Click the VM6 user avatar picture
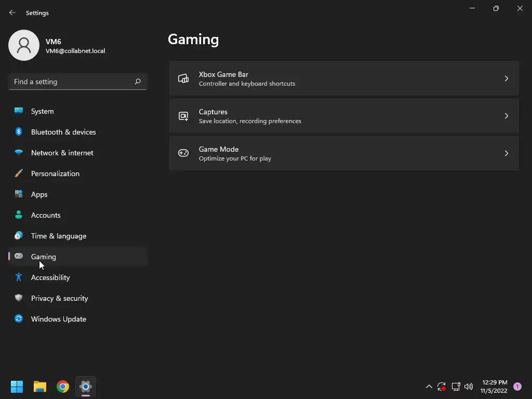 tap(24, 45)
